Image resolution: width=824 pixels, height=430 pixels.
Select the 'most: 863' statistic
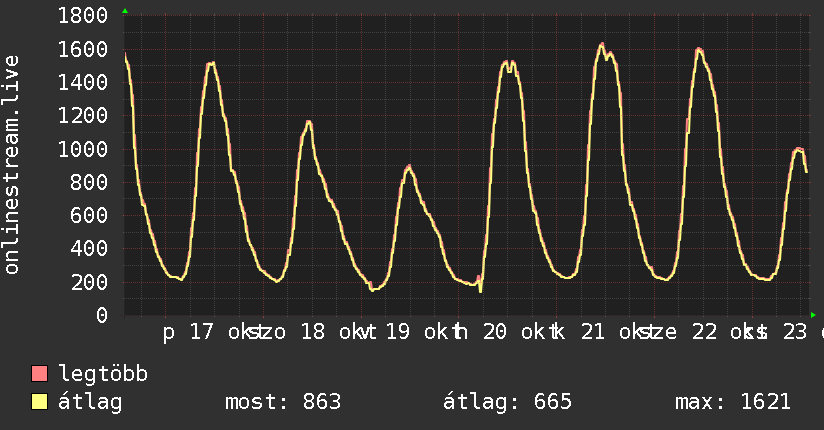pos(283,402)
